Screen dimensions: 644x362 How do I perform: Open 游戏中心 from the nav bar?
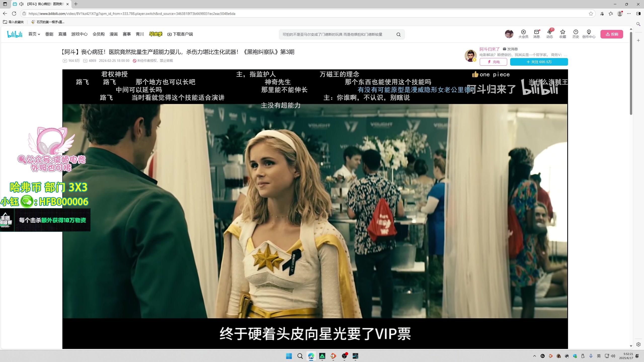click(x=79, y=34)
